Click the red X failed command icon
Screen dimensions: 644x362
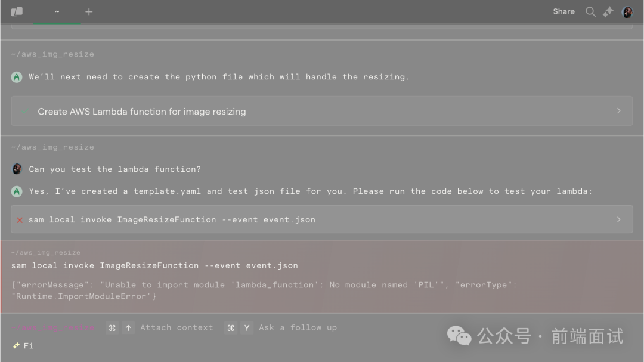[20, 220]
